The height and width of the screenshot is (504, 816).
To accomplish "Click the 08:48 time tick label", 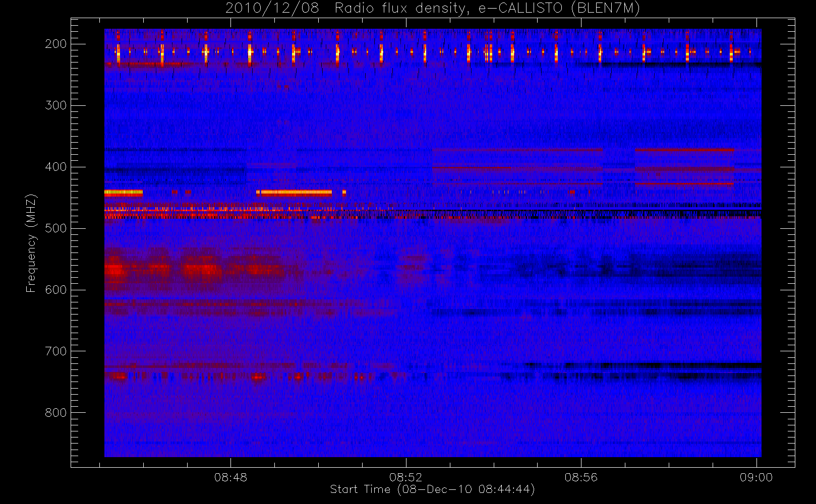I will coord(230,477).
